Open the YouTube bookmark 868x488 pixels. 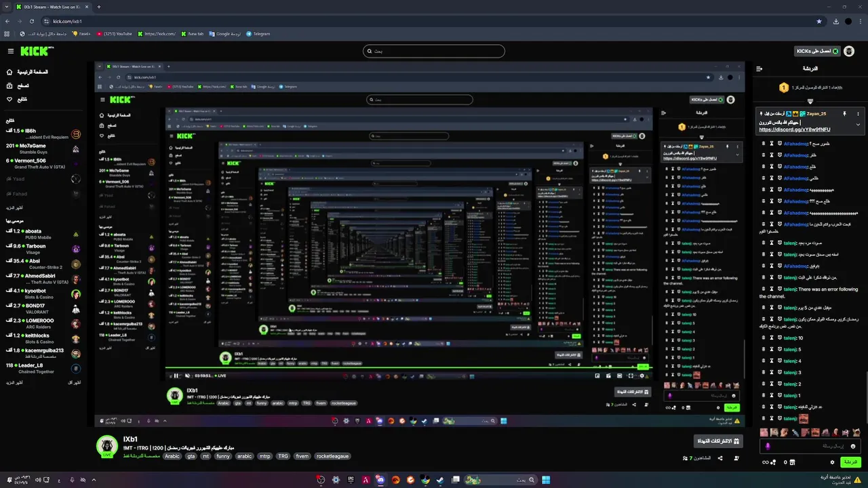[x=115, y=33]
